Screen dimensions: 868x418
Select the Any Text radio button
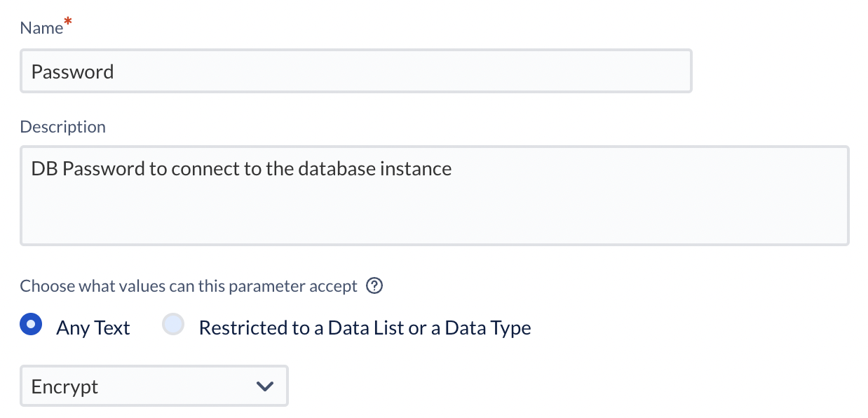[x=31, y=324]
